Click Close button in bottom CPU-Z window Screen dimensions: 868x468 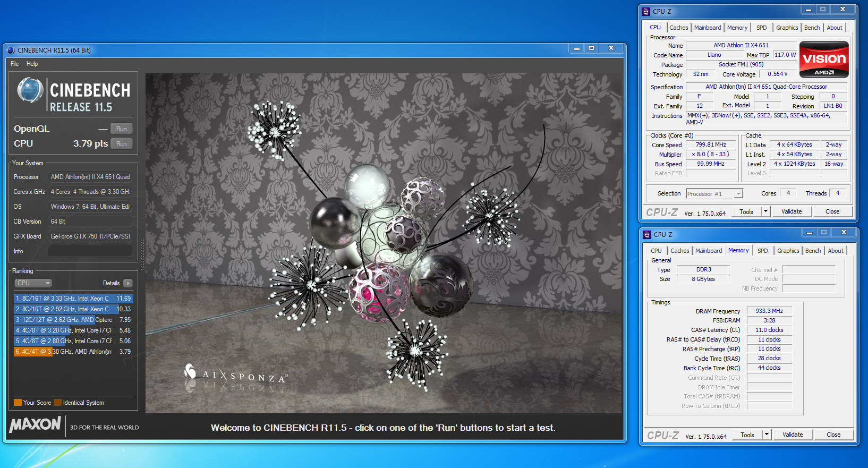833,435
